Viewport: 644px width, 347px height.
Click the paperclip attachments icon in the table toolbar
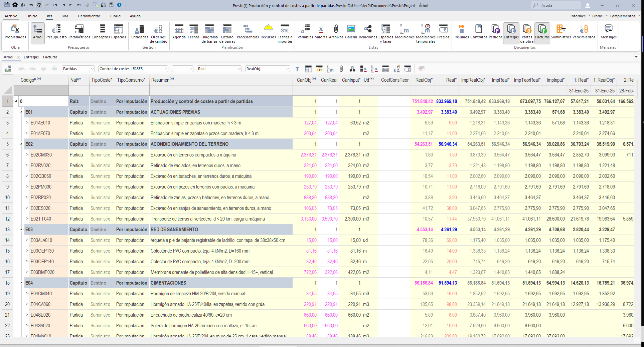pos(341,69)
